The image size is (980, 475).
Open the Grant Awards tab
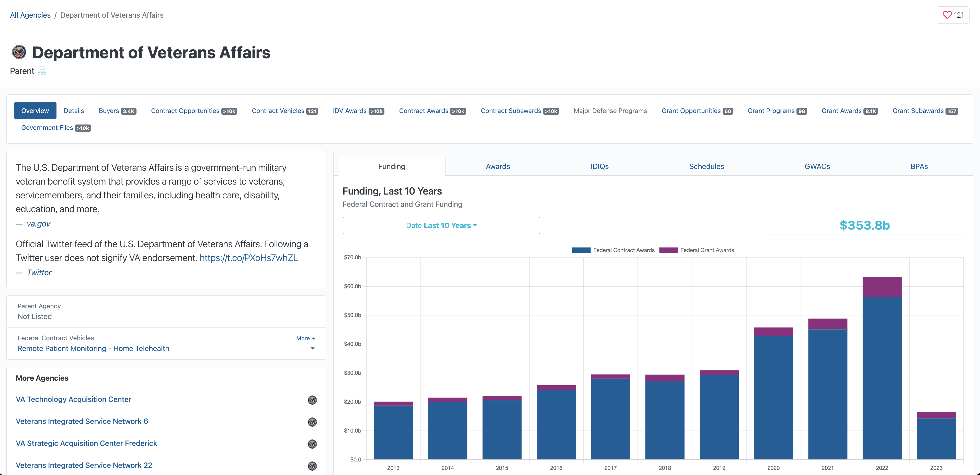[849, 111]
